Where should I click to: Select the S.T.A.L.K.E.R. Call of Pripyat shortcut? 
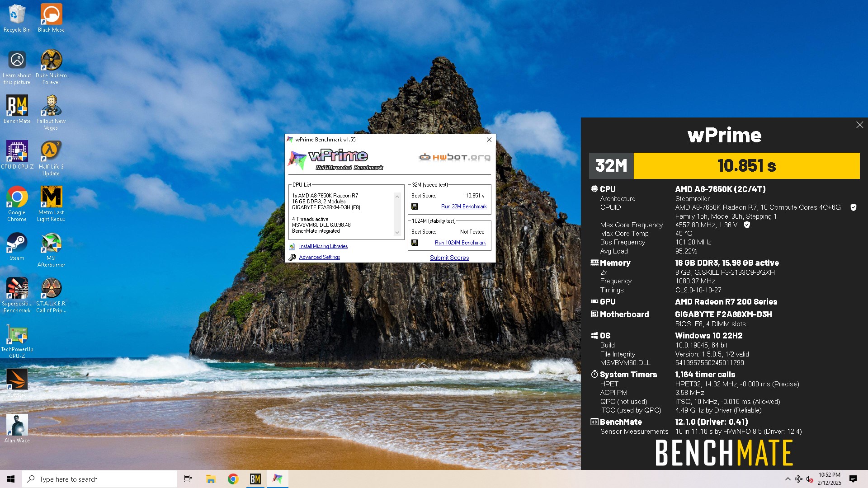coord(51,295)
